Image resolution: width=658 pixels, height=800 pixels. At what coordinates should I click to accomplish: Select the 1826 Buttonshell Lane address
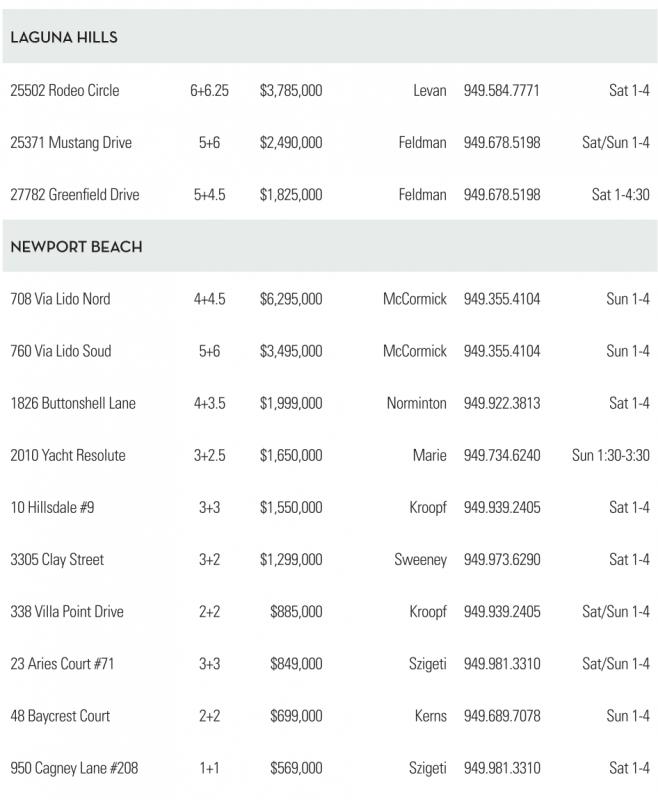(73, 403)
